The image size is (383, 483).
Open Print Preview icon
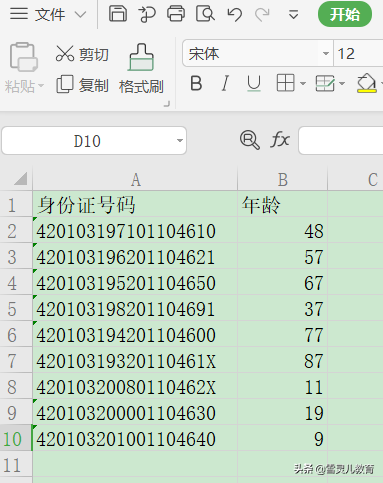coord(205,14)
